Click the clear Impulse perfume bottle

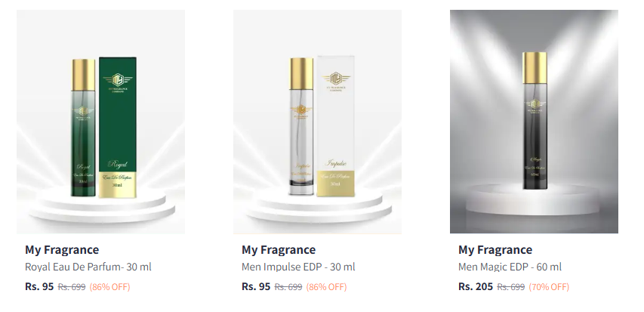coord(301,126)
